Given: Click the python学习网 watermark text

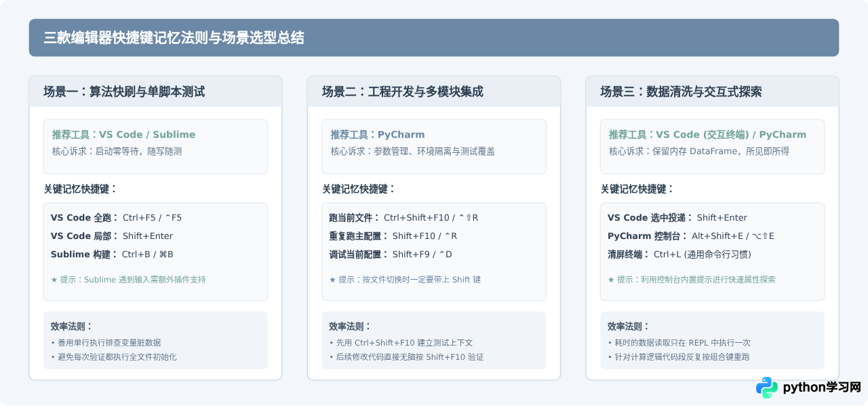Looking at the screenshot, I should (822, 388).
